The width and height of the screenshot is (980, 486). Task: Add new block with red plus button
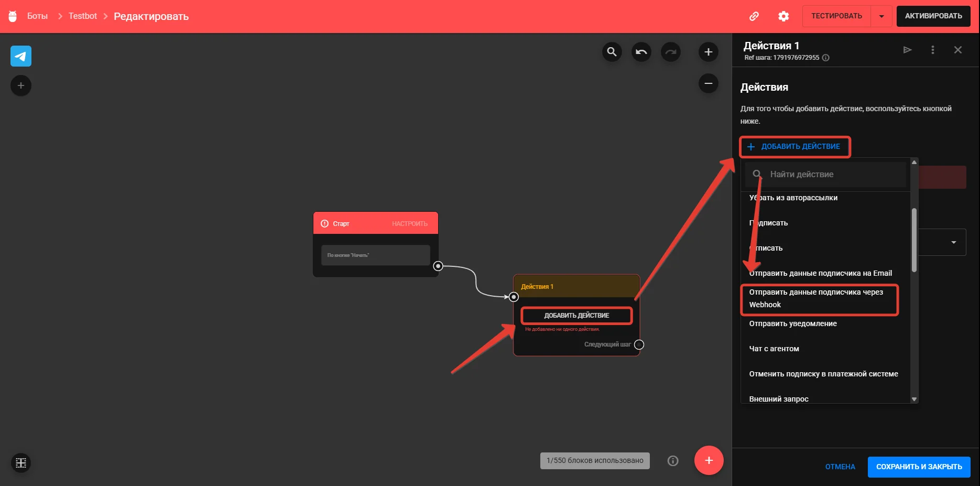709,460
